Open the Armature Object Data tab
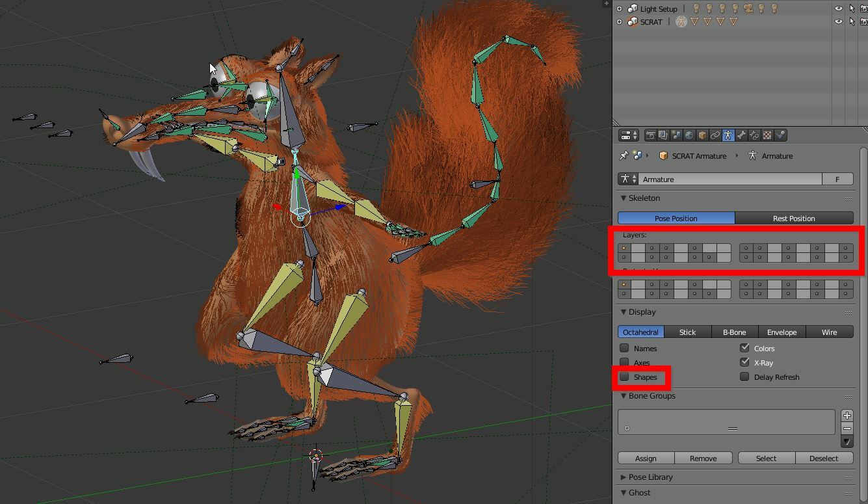This screenshot has height=504, width=868. coord(728,135)
